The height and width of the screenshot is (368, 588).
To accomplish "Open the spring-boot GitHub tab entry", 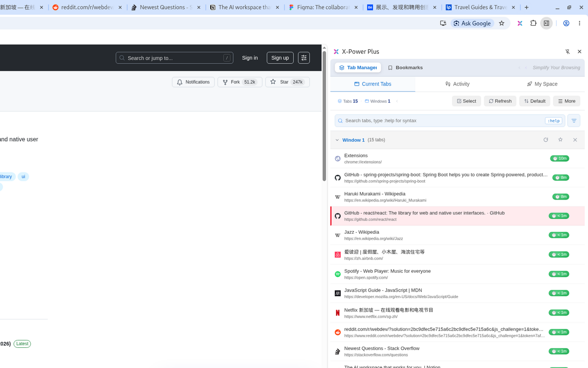I will point(457,178).
